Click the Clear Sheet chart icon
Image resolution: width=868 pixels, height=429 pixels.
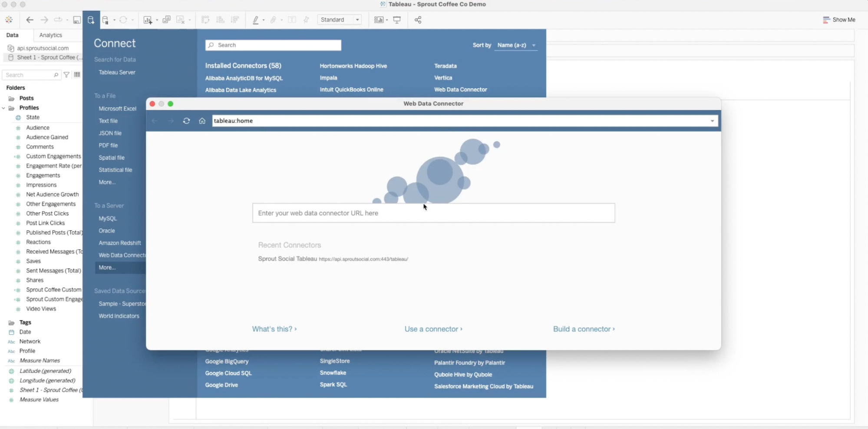(x=181, y=20)
